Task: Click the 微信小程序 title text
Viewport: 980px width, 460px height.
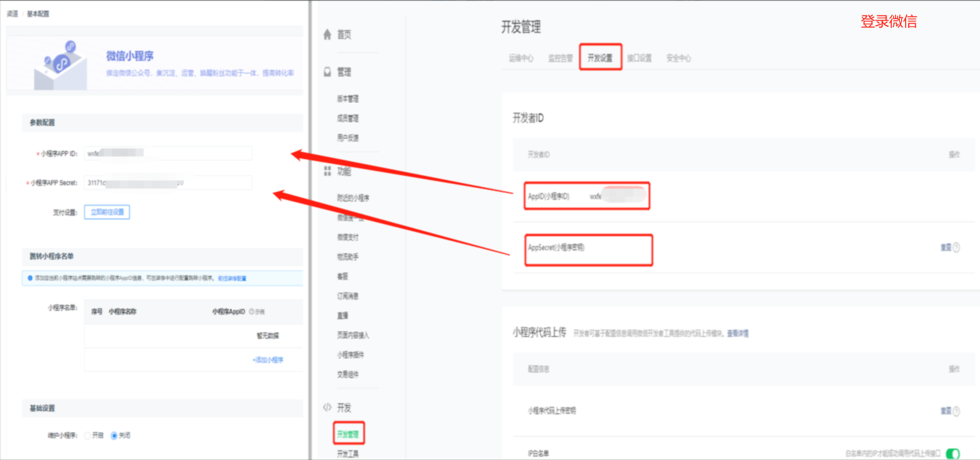Action: pyautogui.click(x=130, y=56)
